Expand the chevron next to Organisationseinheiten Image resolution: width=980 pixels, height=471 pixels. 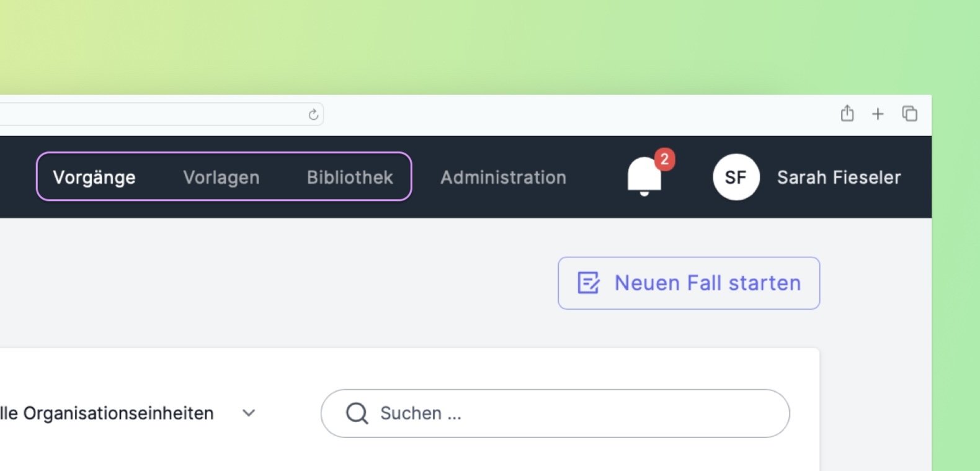[x=249, y=413]
